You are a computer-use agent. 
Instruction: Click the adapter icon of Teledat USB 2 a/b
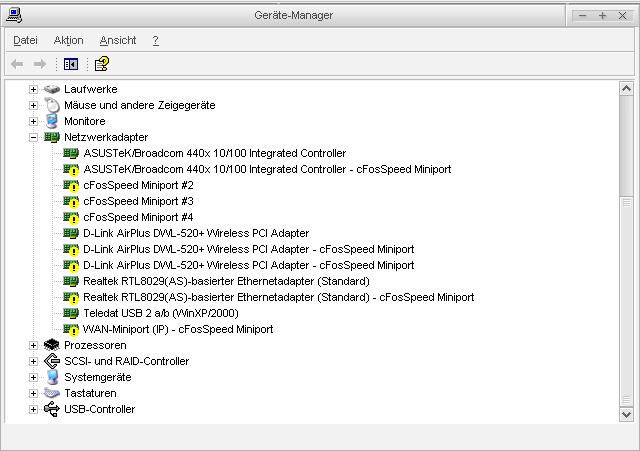coord(71,313)
